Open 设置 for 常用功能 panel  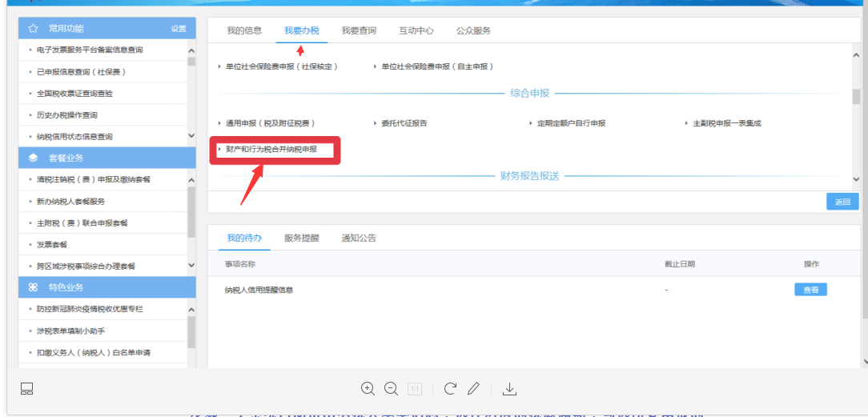(x=178, y=29)
